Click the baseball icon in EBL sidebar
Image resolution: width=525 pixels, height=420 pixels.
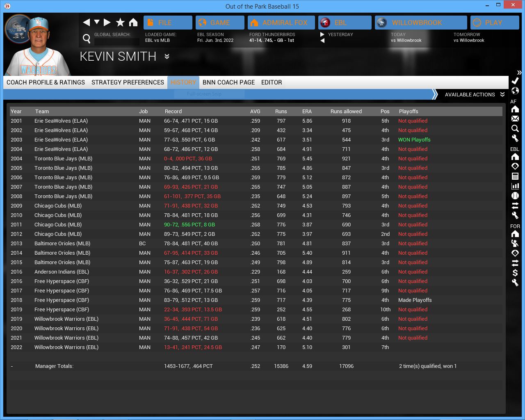tap(515, 196)
